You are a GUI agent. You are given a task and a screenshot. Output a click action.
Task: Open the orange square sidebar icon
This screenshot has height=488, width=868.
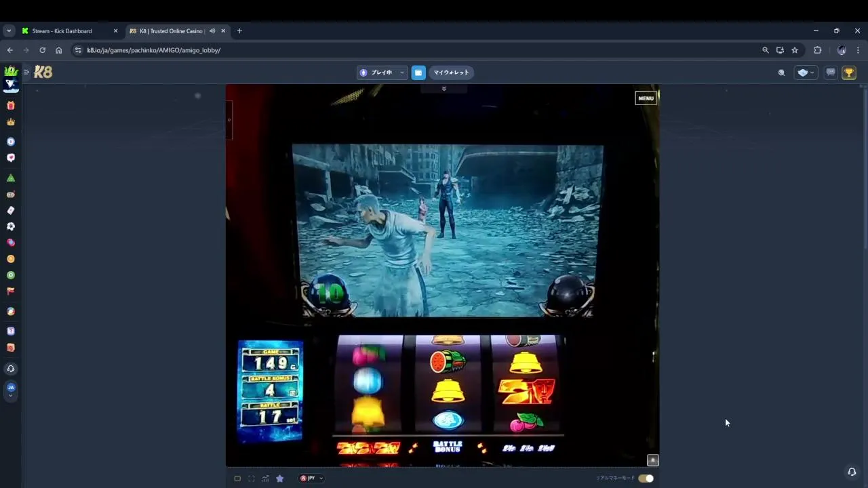(11, 348)
